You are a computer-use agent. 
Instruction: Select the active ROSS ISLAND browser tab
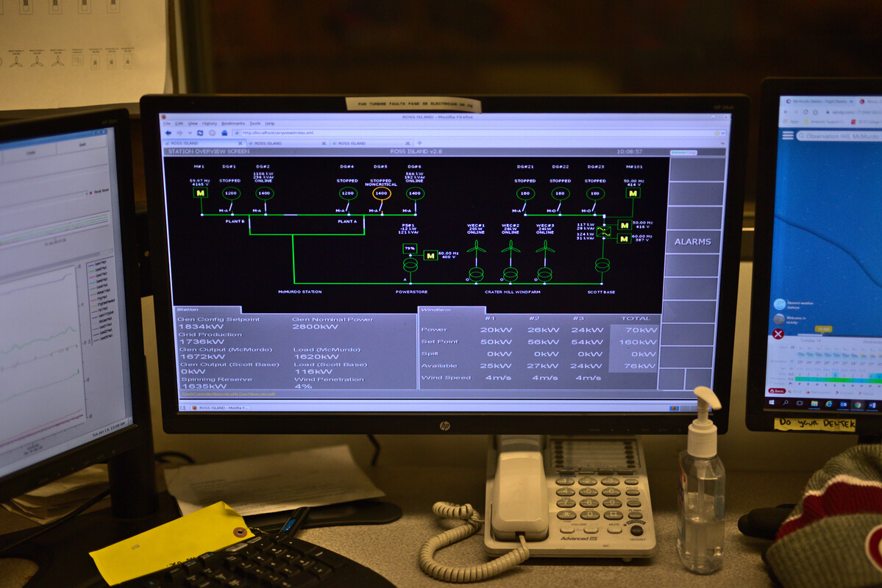click(x=205, y=143)
